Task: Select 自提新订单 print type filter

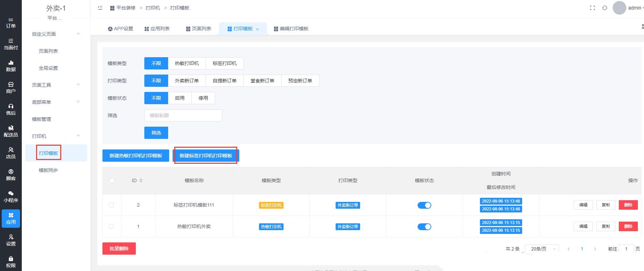Action: pos(225,81)
